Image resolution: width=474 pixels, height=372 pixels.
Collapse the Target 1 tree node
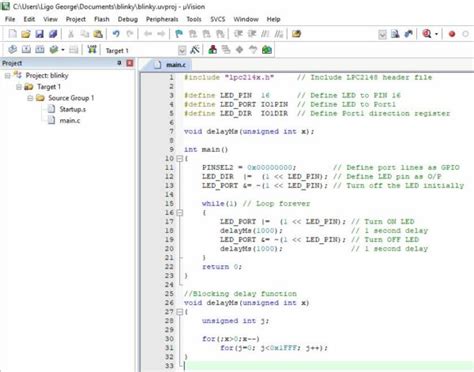point(19,87)
